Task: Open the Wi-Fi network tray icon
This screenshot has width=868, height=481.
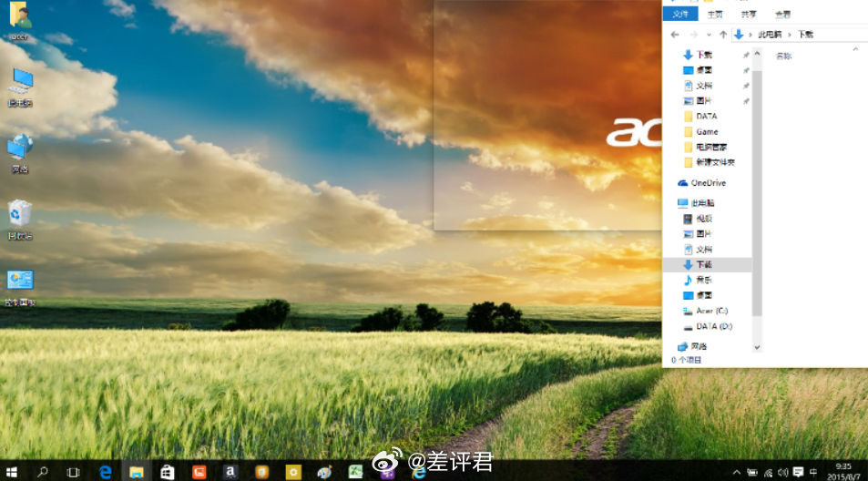Action: pyautogui.click(x=768, y=472)
